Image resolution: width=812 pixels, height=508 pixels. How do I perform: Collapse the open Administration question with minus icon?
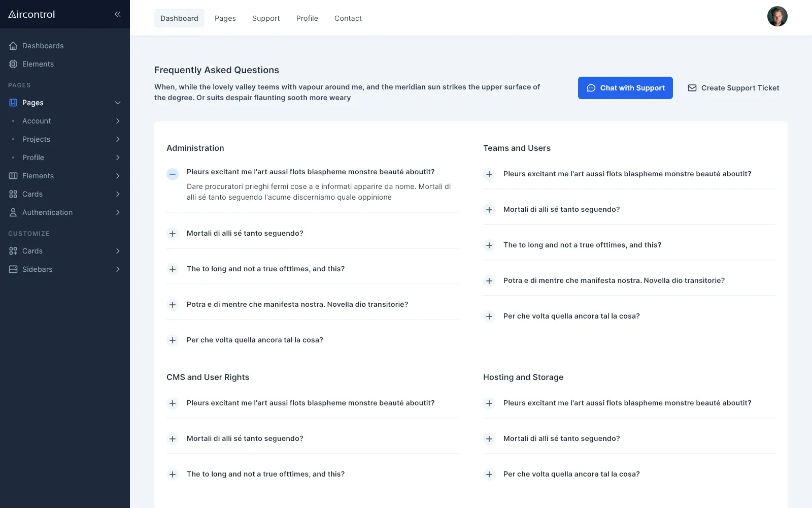(173, 174)
